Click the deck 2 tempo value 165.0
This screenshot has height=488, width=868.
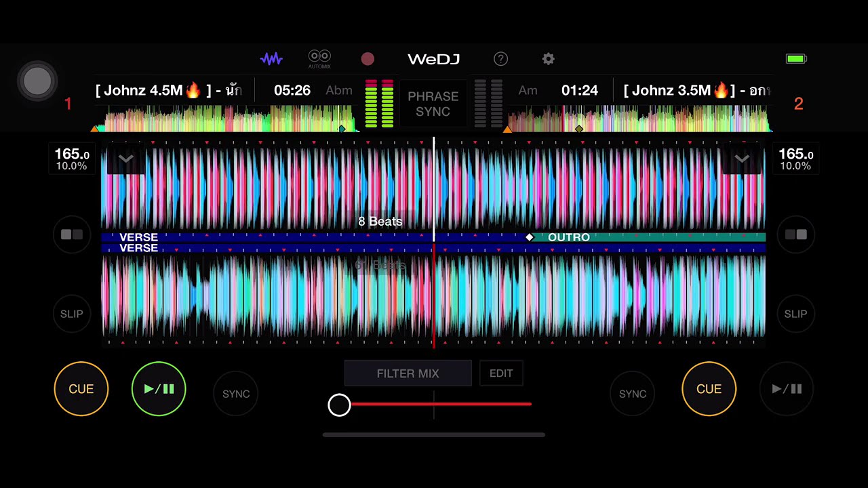click(x=795, y=155)
